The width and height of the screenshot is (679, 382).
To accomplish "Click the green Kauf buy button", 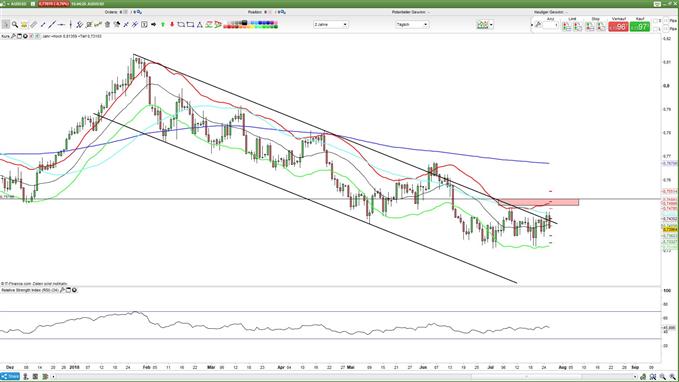I will tap(640, 26).
